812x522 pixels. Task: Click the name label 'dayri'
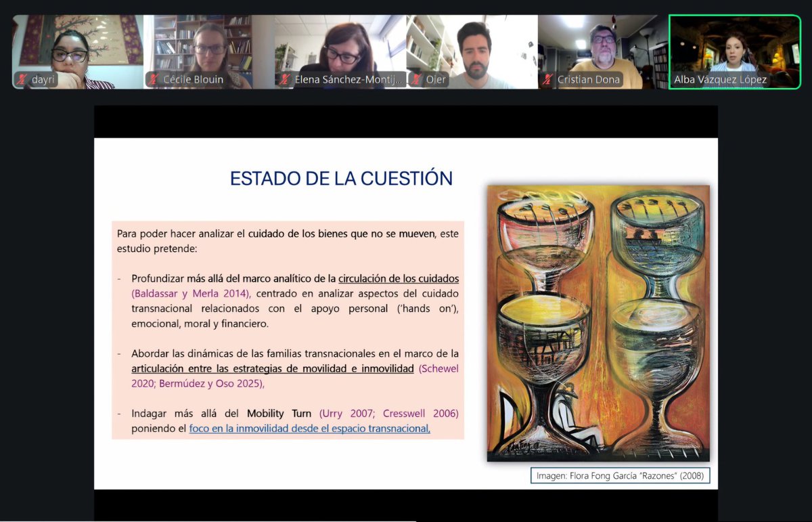coord(43,79)
